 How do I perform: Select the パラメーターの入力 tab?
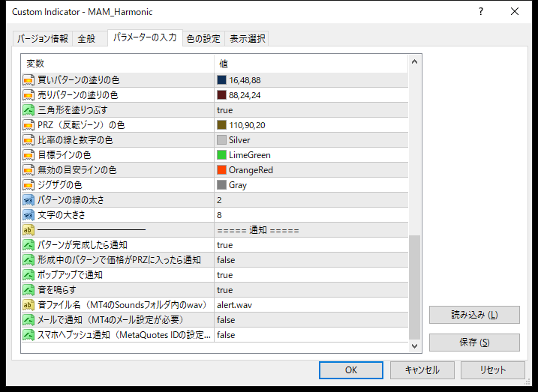145,37
